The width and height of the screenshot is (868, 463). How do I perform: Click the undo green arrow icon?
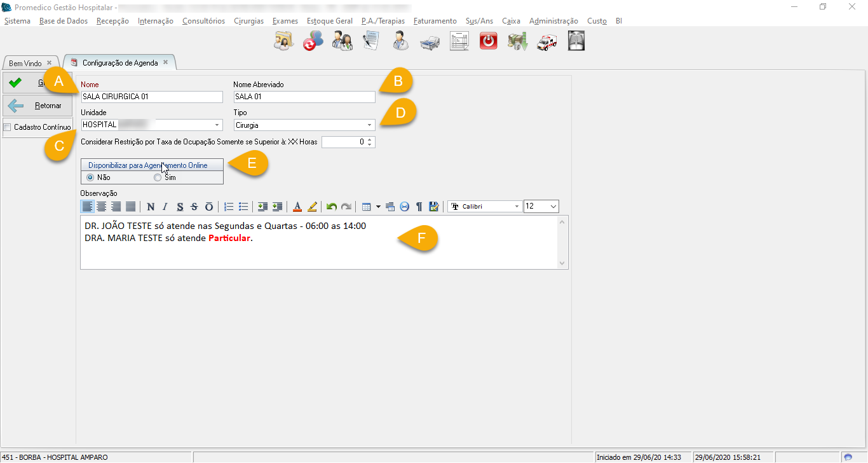point(331,207)
